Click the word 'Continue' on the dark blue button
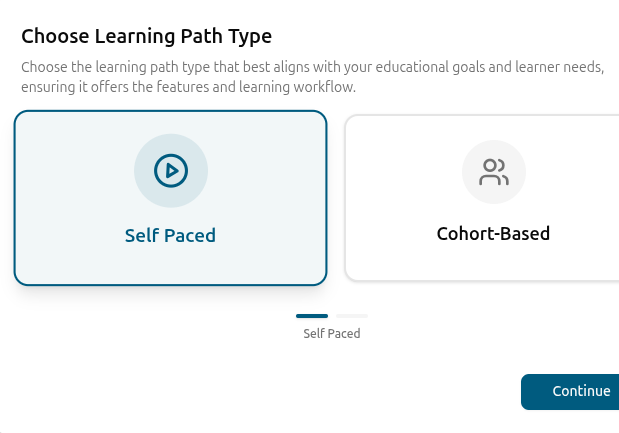The width and height of the screenshot is (619, 433). (581, 391)
